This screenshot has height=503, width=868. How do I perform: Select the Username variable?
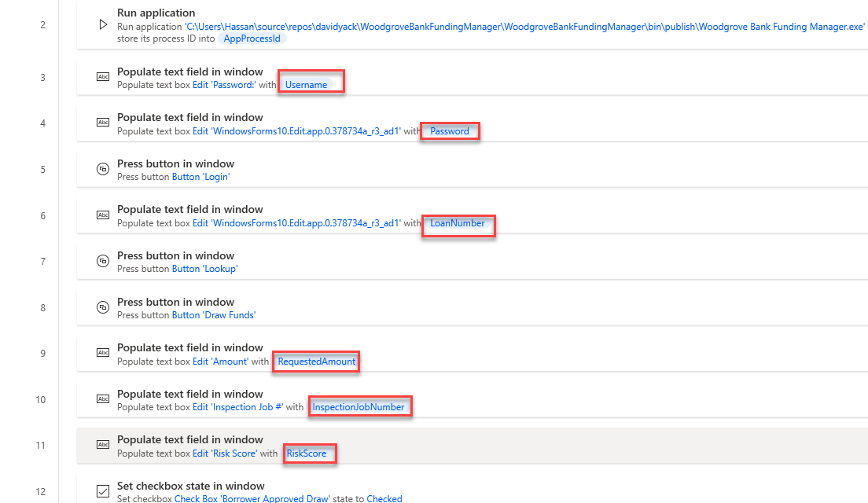point(307,84)
